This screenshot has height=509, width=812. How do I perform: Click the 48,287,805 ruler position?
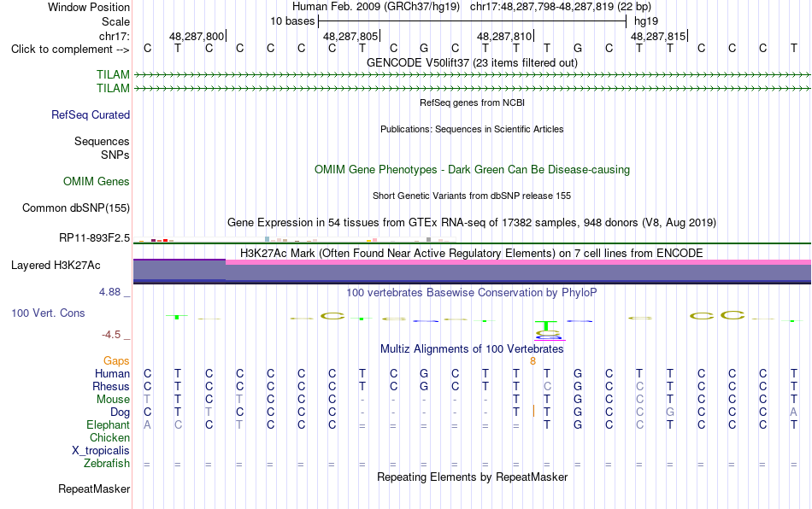(x=350, y=36)
